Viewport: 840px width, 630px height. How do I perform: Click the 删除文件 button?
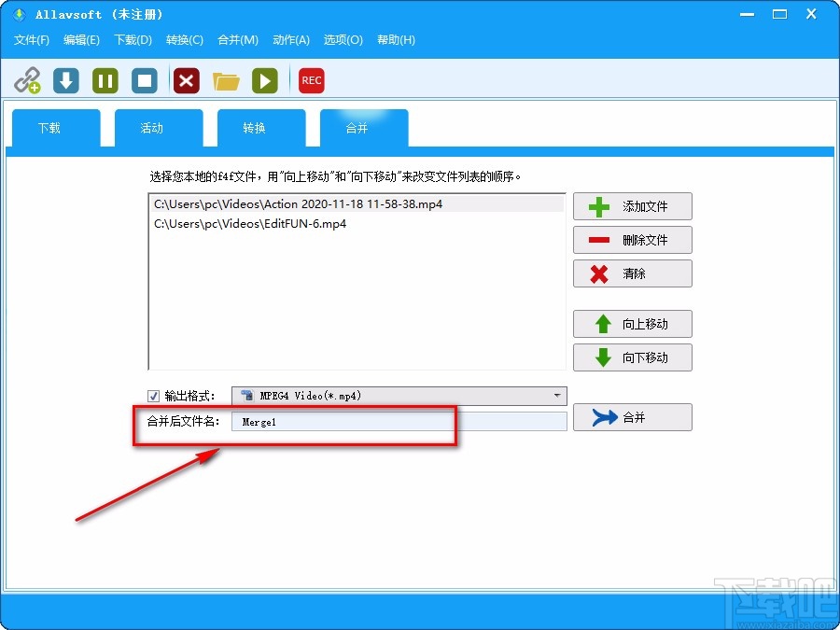pyautogui.click(x=633, y=240)
